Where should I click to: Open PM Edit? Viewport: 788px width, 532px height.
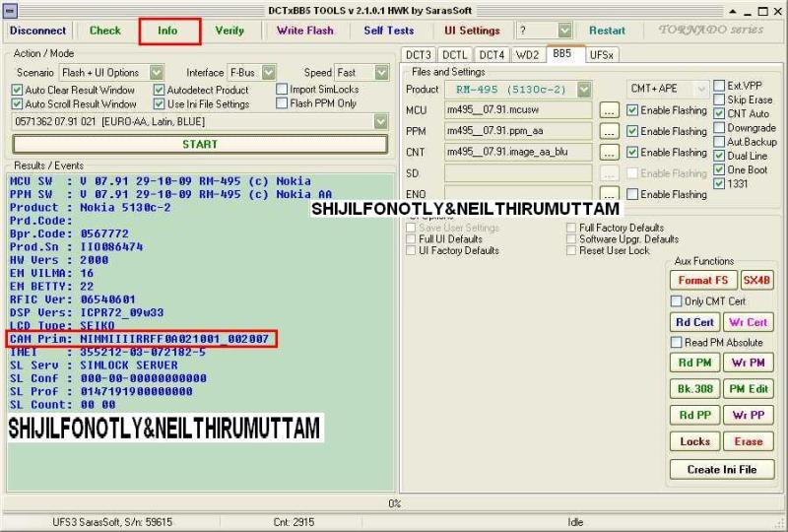[749, 389]
